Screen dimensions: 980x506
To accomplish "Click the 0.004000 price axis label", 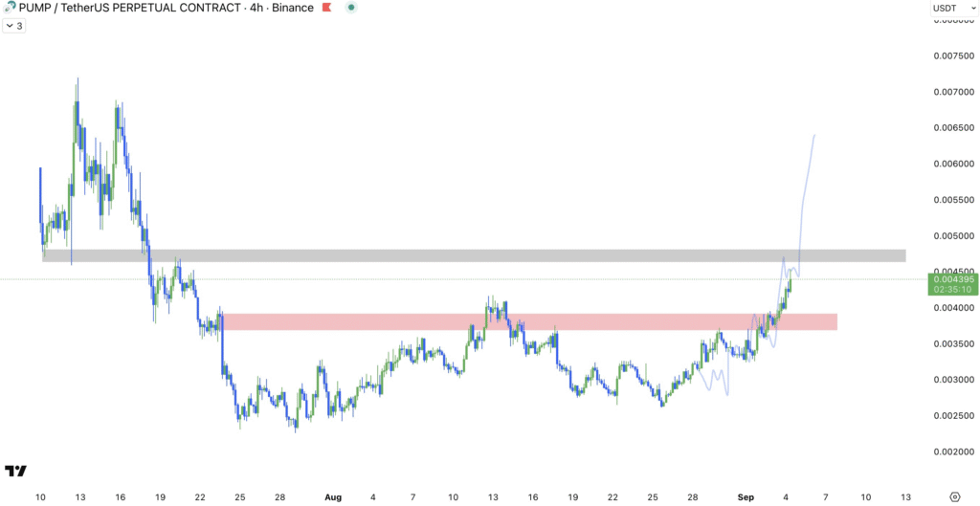I will (954, 308).
